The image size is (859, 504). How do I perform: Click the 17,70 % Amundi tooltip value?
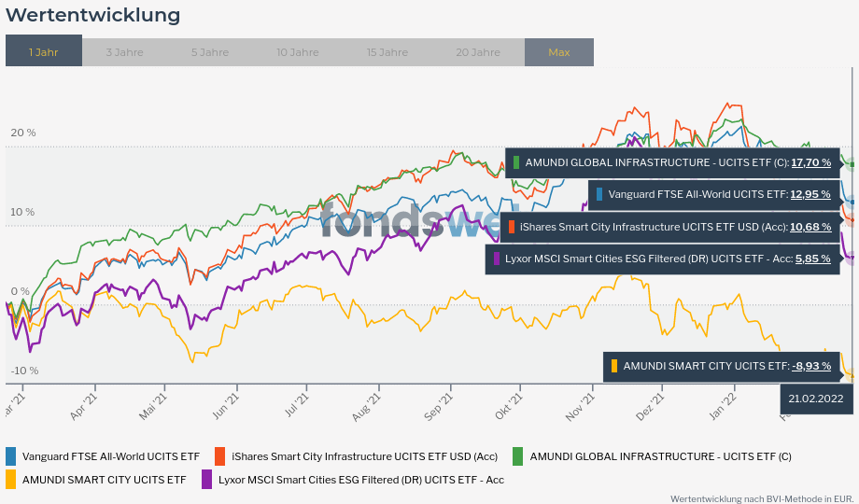click(x=810, y=162)
